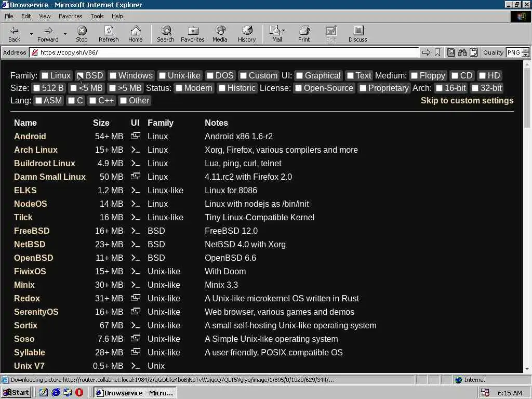Image resolution: width=532 pixels, height=399 pixels.
Task: Click the icon left of binoculars
Action: 451,52
